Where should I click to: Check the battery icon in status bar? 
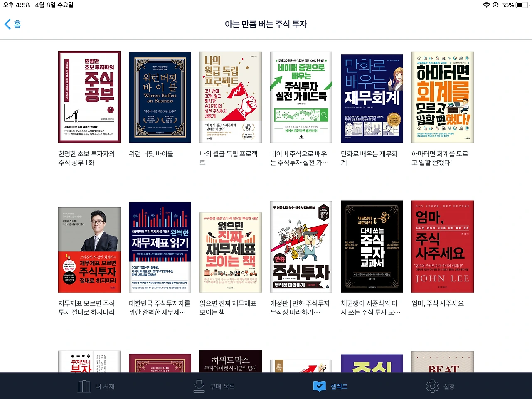tap(522, 5)
